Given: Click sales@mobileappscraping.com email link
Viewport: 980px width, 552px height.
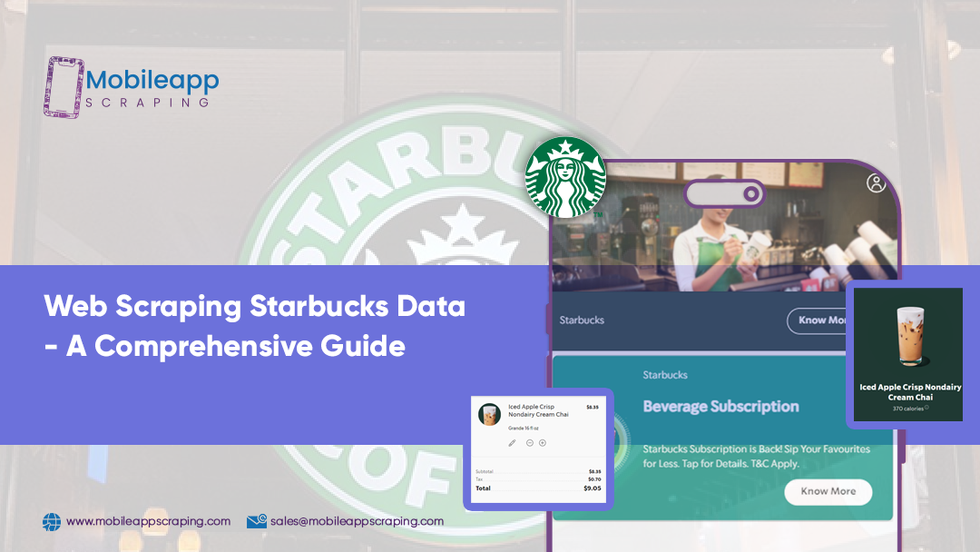Looking at the screenshot, I should [357, 521].
